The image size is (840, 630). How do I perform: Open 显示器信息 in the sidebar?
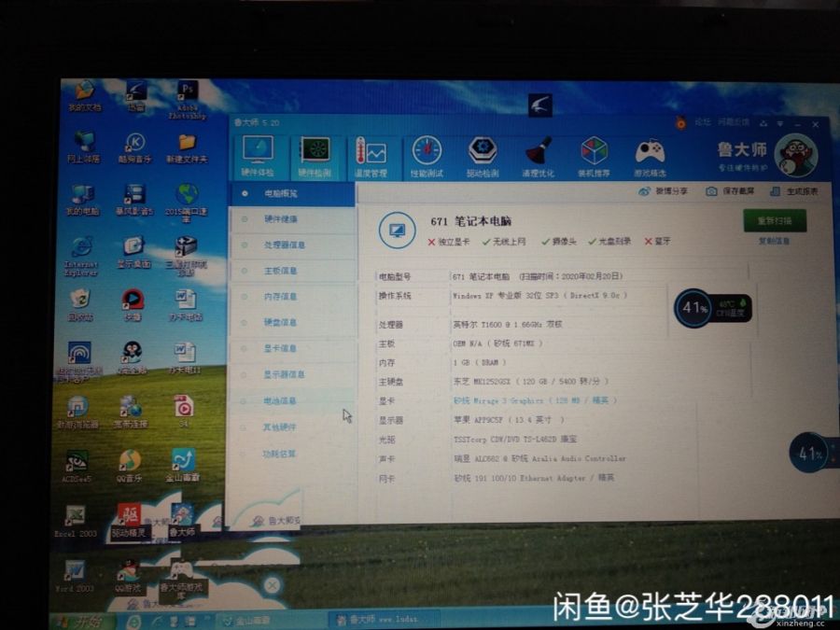pos(292,374)
